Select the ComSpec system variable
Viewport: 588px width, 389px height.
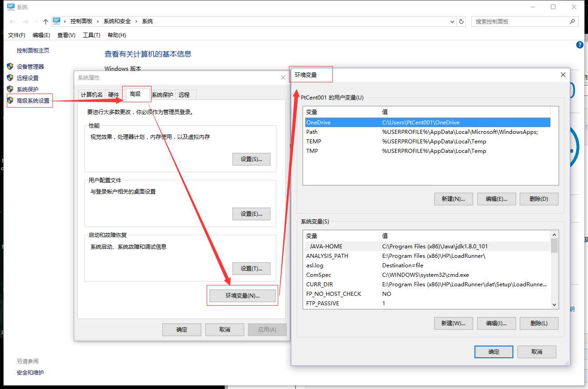[427, 275]
